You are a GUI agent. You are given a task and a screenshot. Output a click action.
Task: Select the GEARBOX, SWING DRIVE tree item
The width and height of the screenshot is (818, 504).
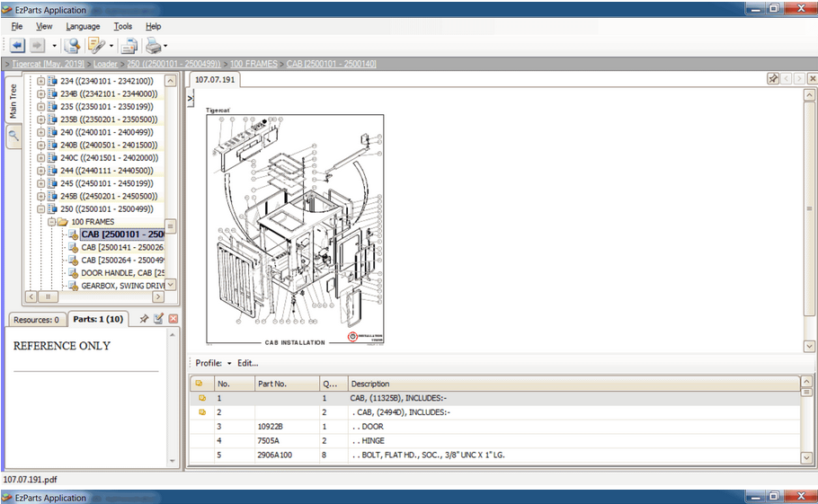122,286
